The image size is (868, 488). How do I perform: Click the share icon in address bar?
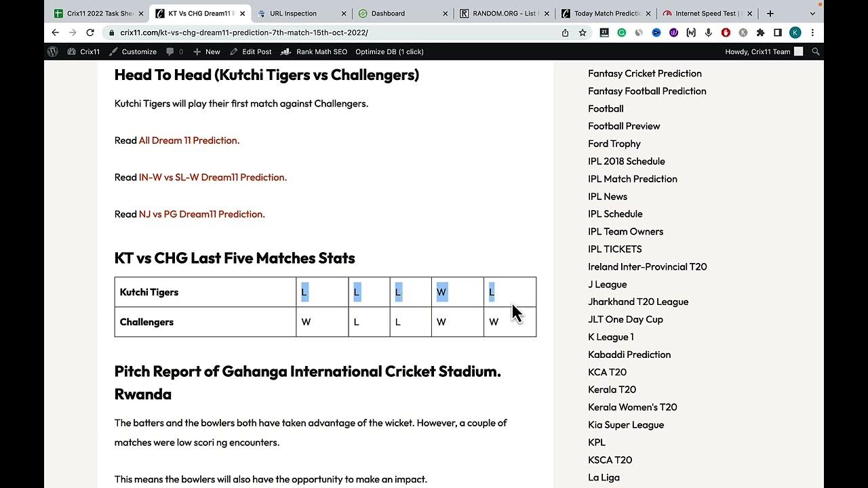565,33
